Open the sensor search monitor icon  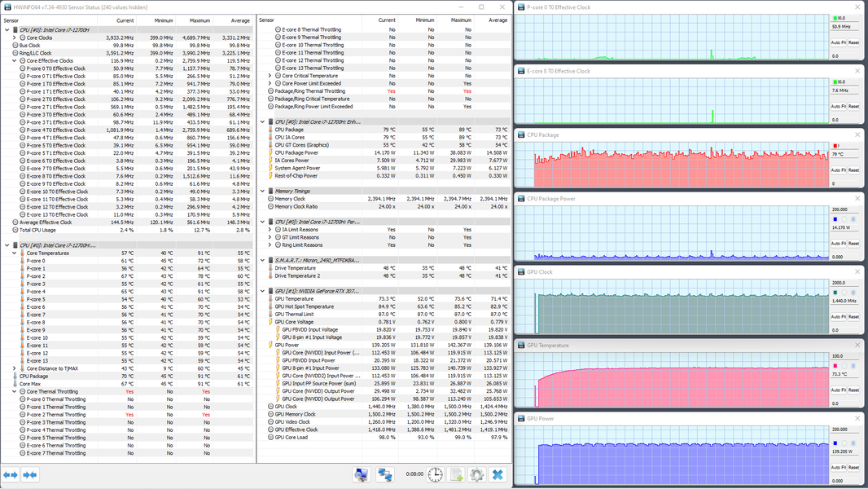coord(362,474)
